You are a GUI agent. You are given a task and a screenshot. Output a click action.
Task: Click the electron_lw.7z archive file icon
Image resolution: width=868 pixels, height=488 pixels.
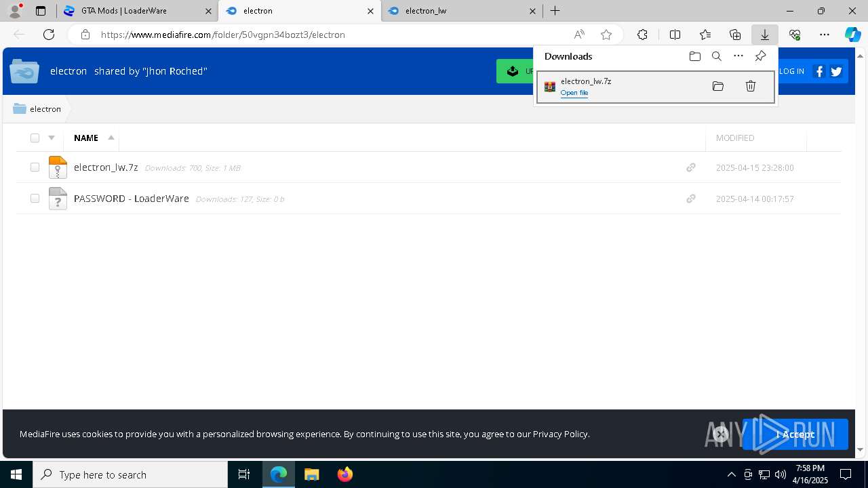58,167
